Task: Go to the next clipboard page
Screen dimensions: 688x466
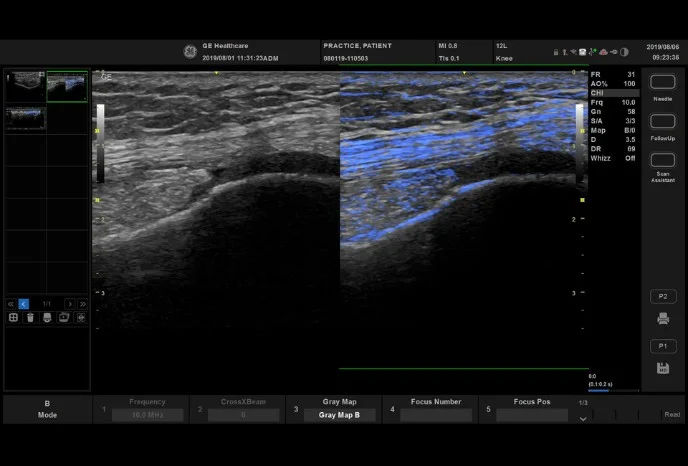Action: click(x=69, y=303)
